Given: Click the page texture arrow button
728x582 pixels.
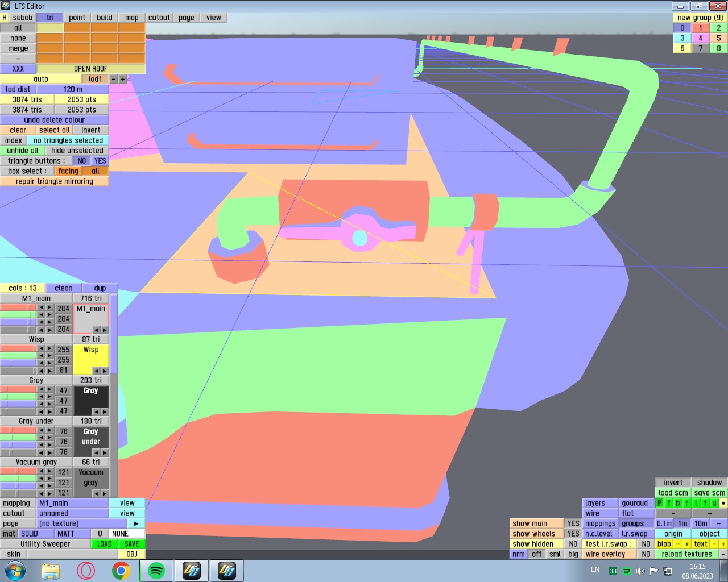Looking at the screenshot, I should [x=136, y=523].
